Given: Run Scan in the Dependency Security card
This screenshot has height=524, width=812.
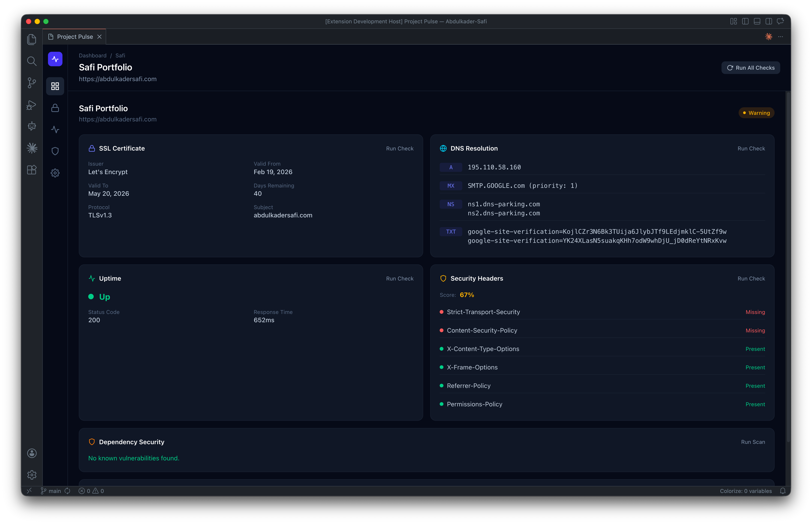Looking at the screenshot, I should 753,442.
